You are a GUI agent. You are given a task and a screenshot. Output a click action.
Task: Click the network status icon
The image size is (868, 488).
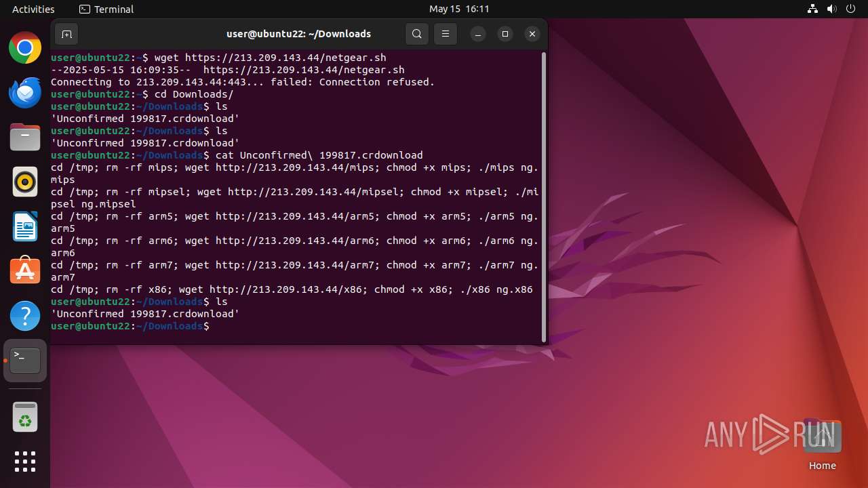tap(813, 9)
